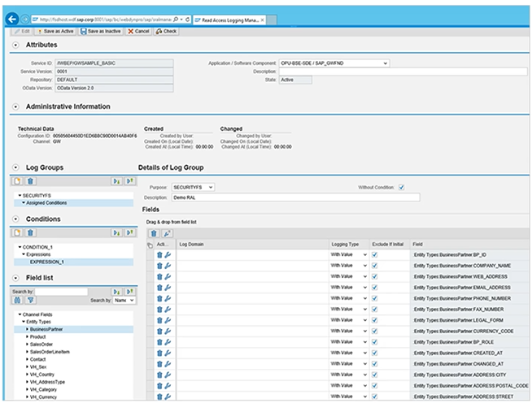This screenshot has width=532, height=403.
Task: Click the wrench icon in the COMPANY_NAME row
Action: pos(168,266)
